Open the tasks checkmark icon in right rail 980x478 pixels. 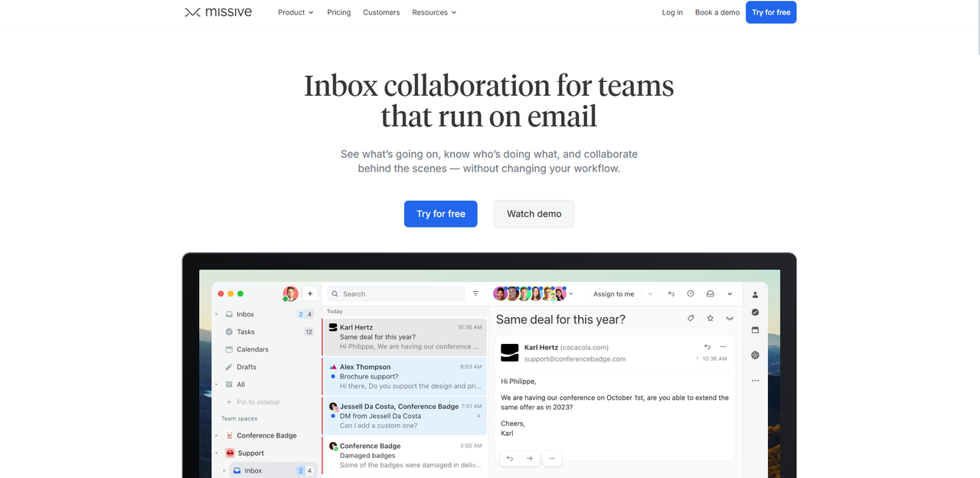coord(755,313)
